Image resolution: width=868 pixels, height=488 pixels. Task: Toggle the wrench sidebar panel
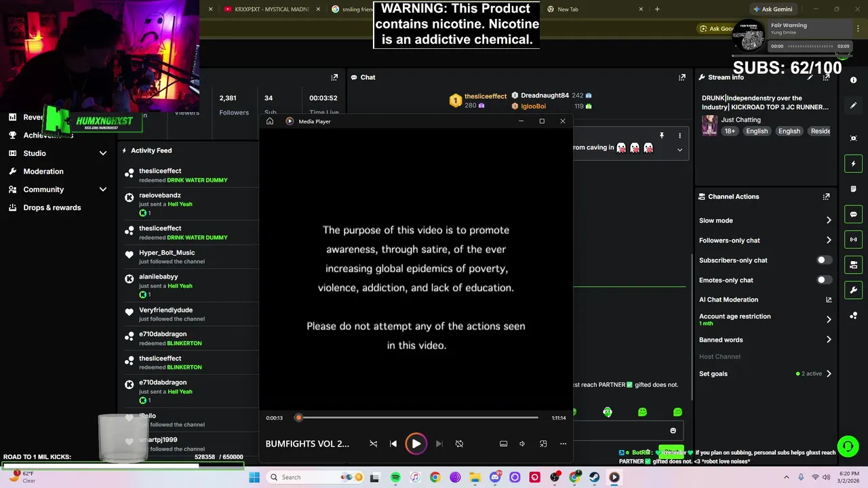point(853,290)
